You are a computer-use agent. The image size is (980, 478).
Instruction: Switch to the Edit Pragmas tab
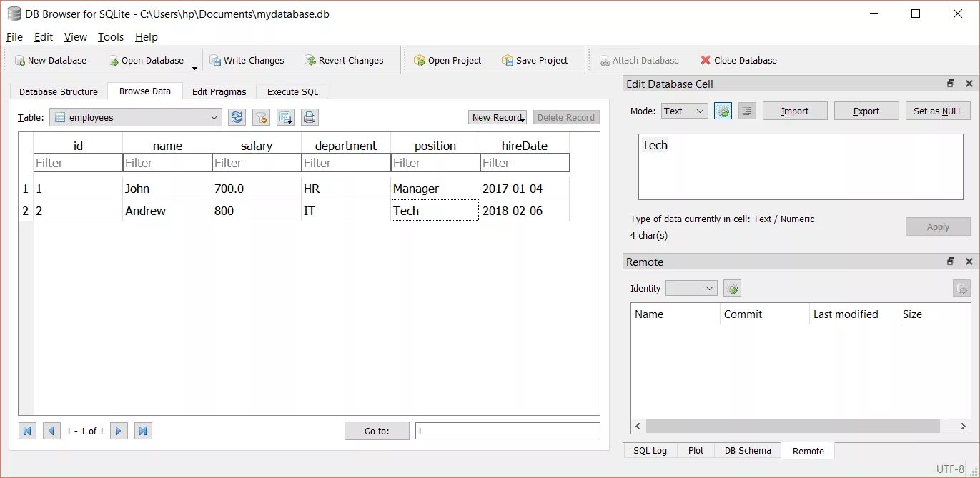(219, 91)
